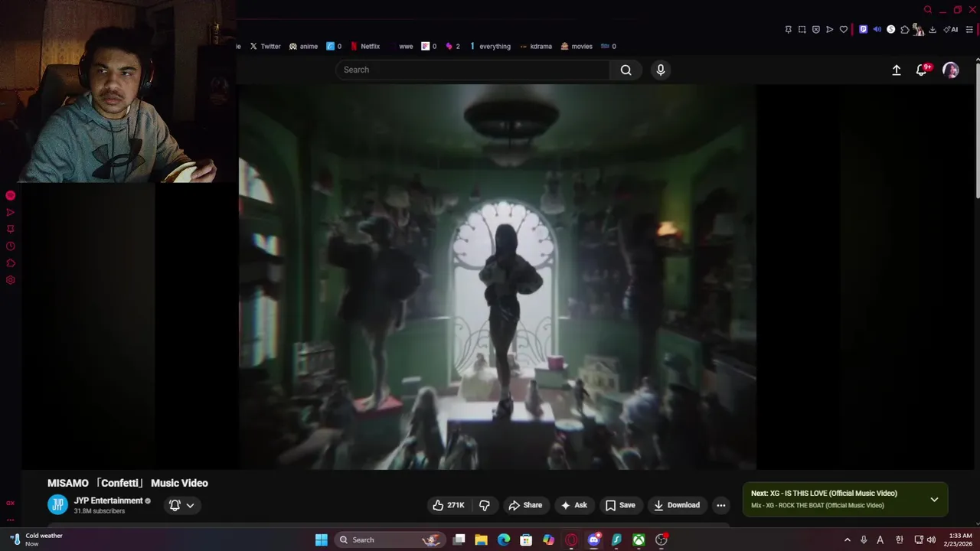
Task: Open Xbox app from taskbar
Action: (x=639, y=540)
